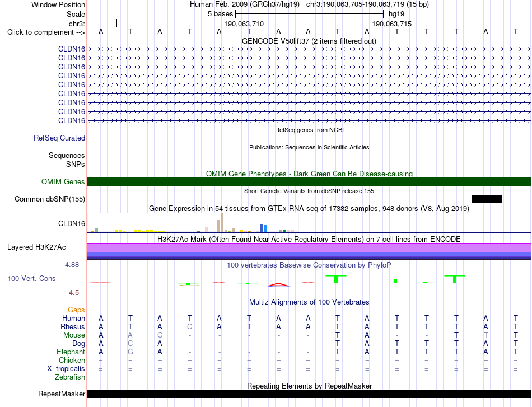The height and width of the screenshot is (407, 532).
Task: Click the blue GTEx expression bars
Action: coord(263,228)
